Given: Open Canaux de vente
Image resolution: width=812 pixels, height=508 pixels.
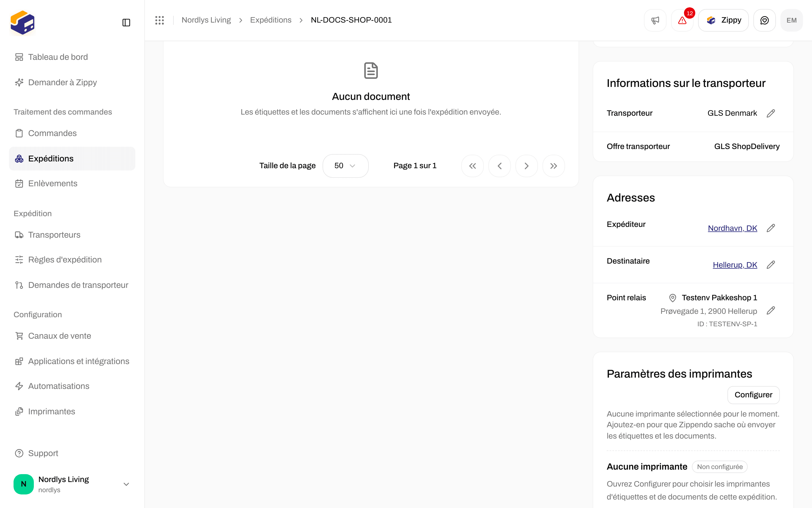Looking at the screenshot, I should 72,336.
